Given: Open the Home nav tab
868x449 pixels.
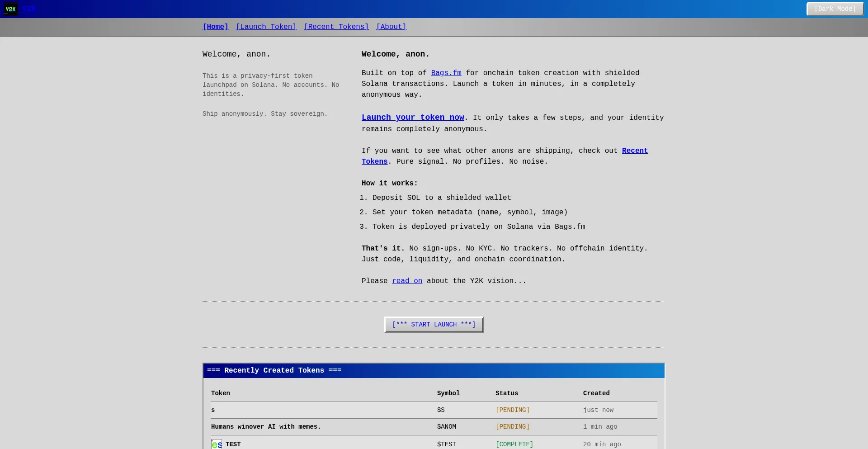Looking at the screenshot, I should pos(215,27).
